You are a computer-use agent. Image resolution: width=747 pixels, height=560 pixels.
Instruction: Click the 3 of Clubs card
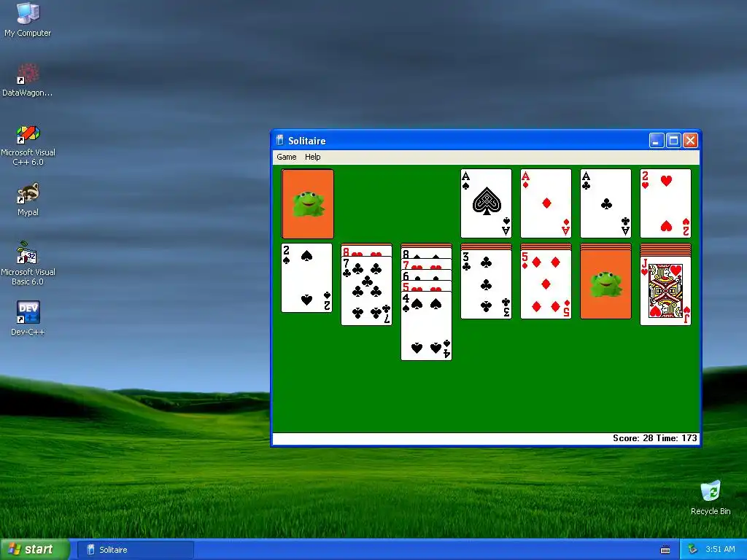[486, 284]
